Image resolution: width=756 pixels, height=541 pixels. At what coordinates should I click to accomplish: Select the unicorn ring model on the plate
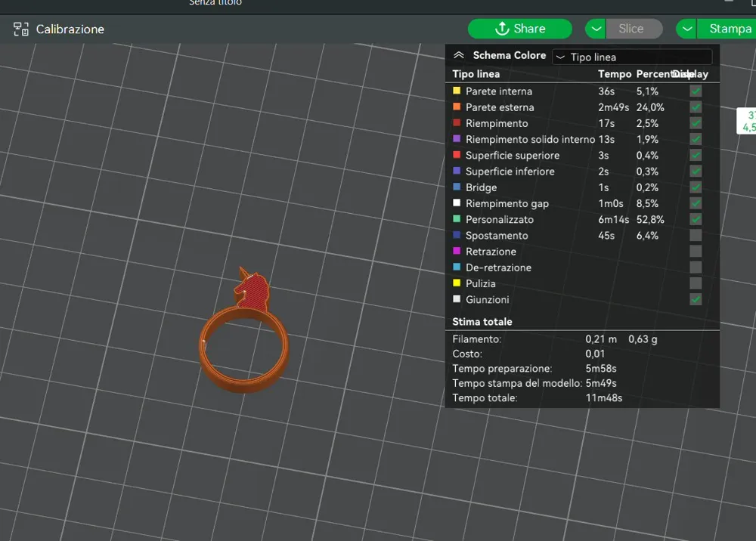245,340
